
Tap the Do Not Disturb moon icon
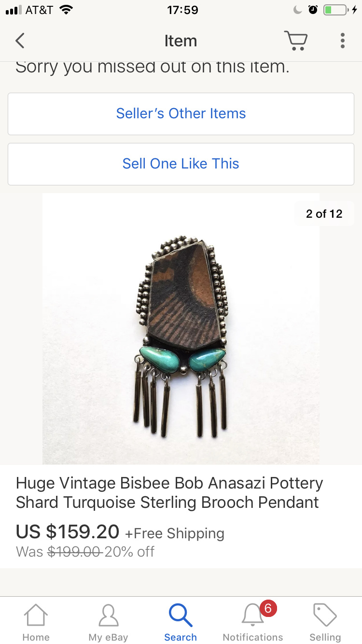pos(298,10)
